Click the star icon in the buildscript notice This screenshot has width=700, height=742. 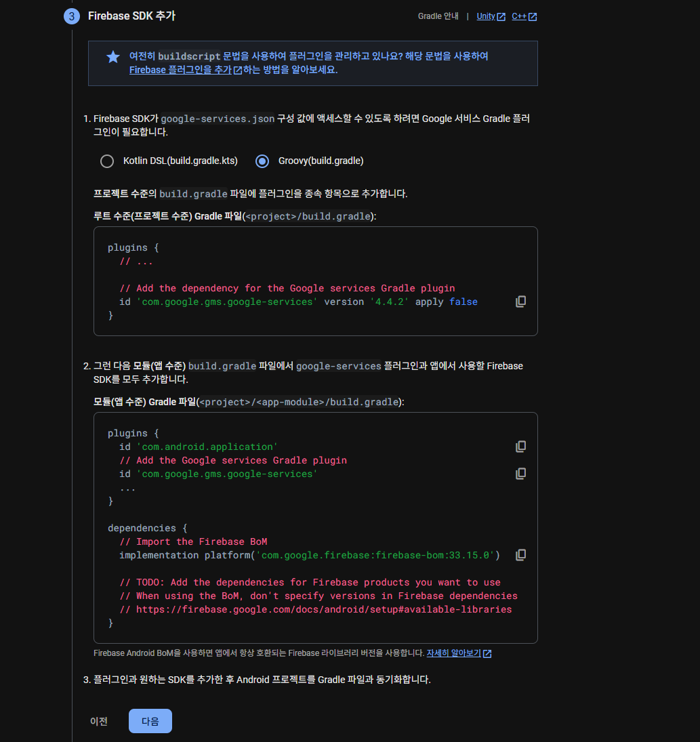point(113,57)
